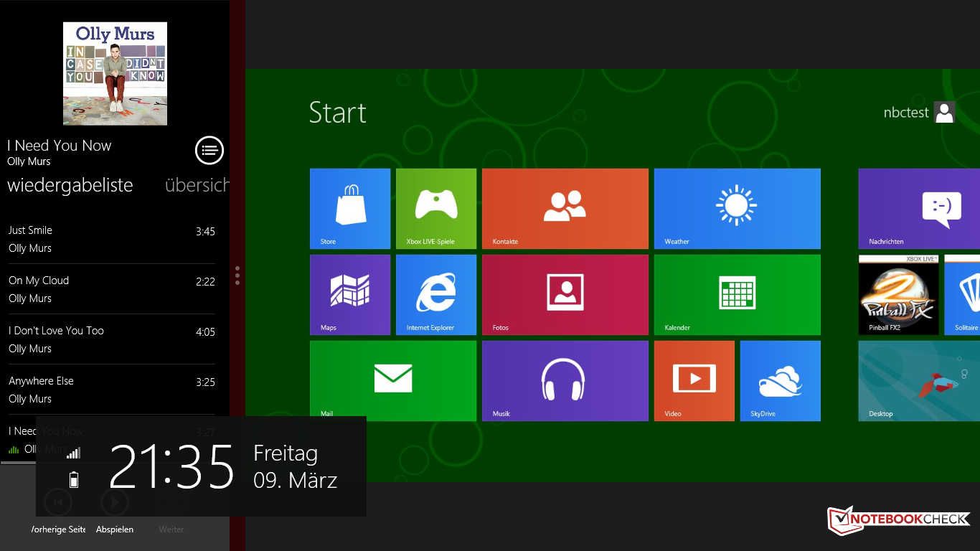
Task: Click the Olly Murs album cover
Action: point(115,74)
